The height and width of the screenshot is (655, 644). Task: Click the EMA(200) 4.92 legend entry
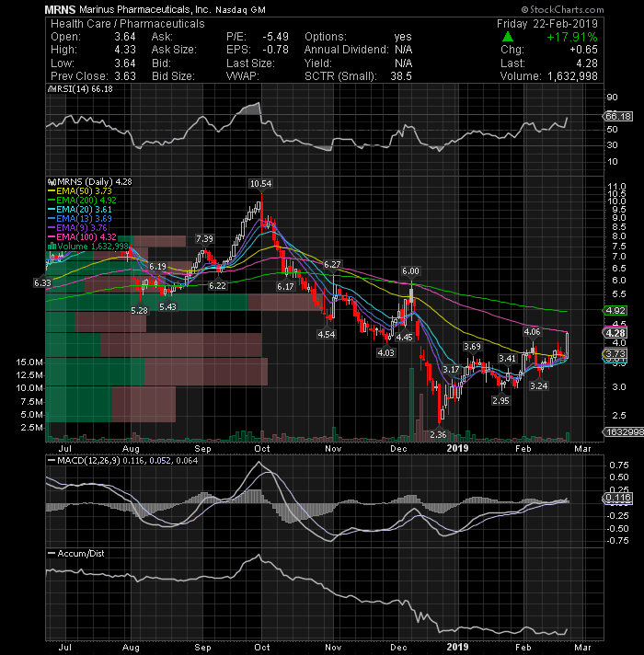click(86, 201)
